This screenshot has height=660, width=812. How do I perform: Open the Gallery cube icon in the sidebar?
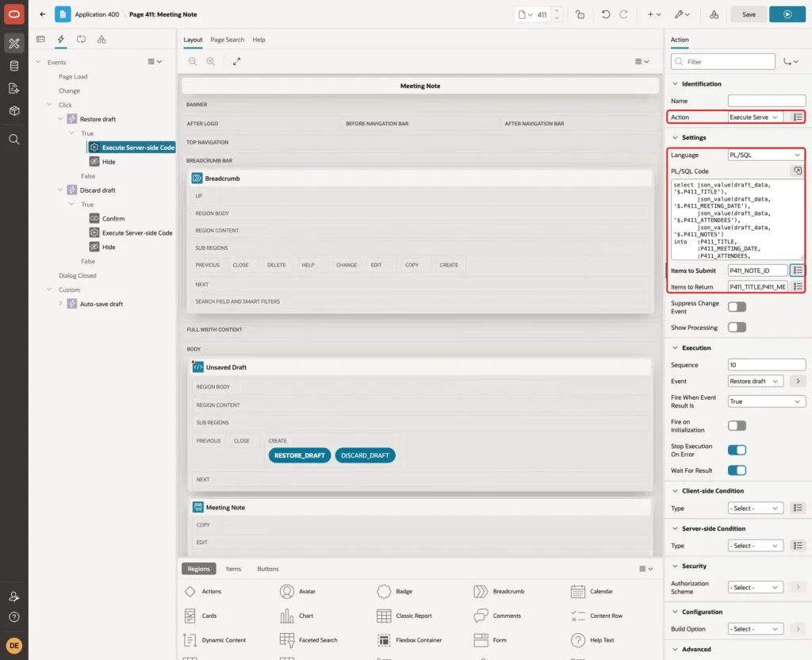coord(14,110)
